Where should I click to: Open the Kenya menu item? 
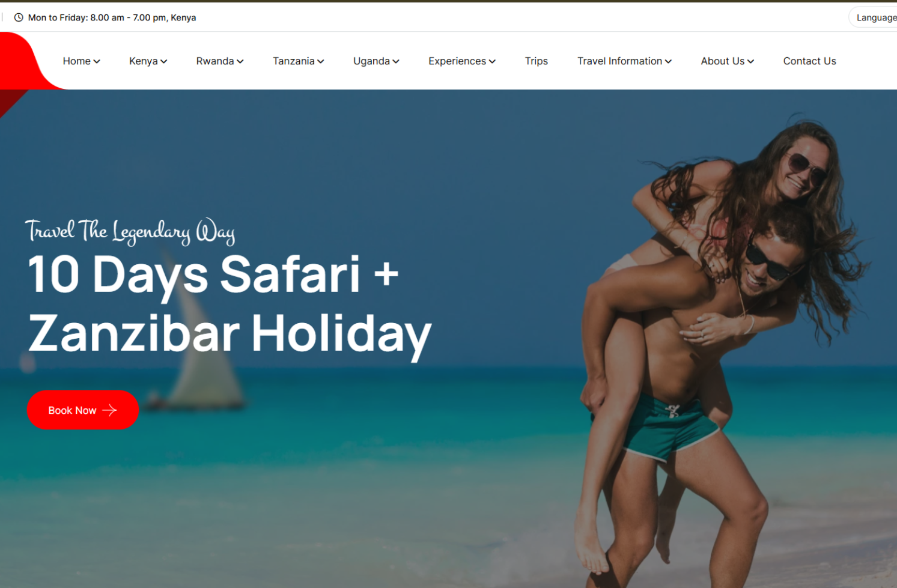click(x=144, y=61)
